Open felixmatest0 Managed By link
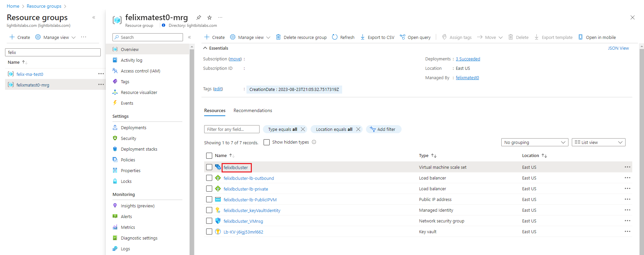The image size is (644, 255). click(x=467, y=78)
